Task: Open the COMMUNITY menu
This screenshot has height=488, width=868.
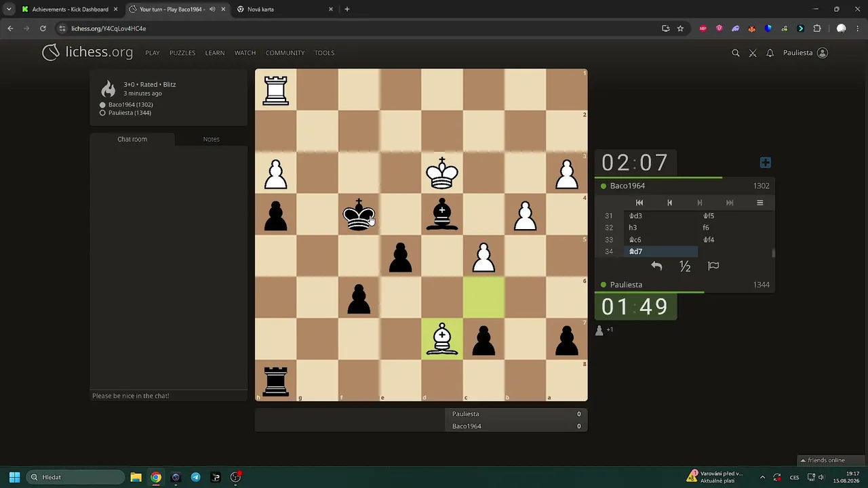Action: (x=285, y=53)
